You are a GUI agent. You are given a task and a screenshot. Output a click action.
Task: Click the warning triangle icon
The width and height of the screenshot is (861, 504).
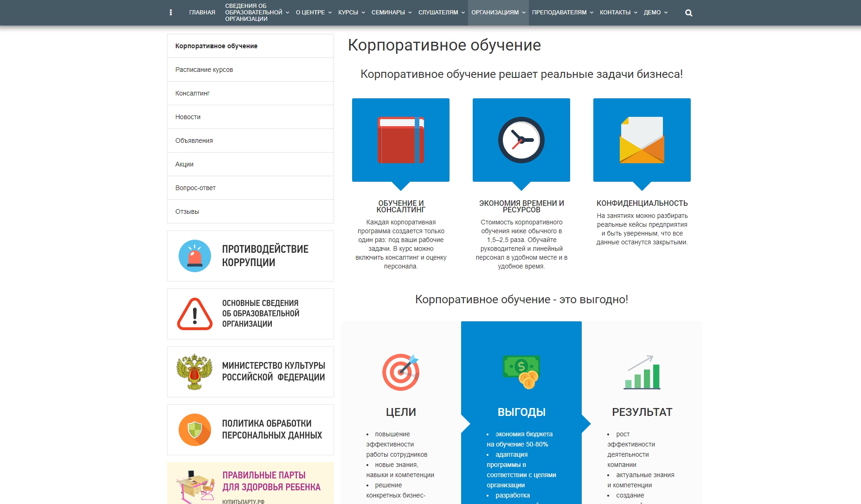(x=195, y=314)
